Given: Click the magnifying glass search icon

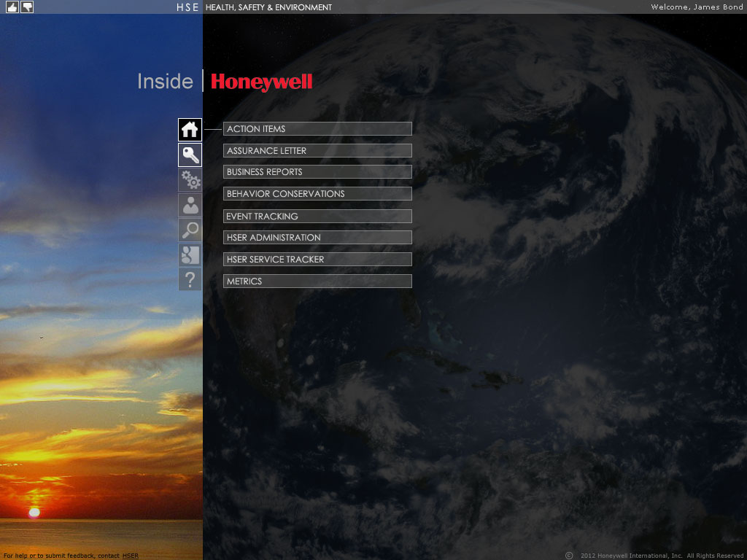Looking at the screenshot, I should pos(190,230).
